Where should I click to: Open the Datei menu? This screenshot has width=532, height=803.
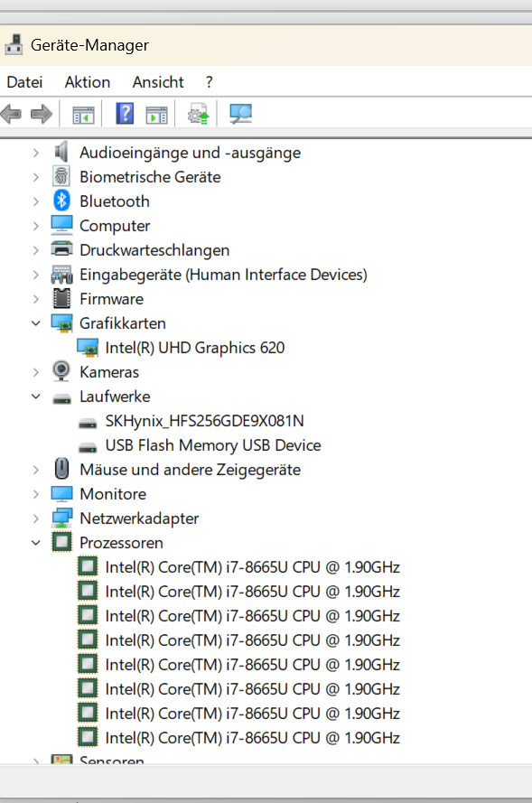(x=24, y=82)
